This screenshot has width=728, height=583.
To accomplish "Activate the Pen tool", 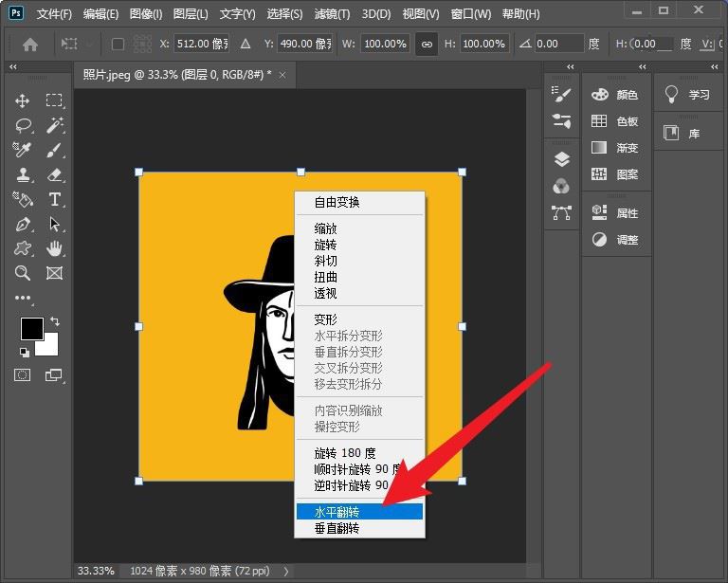I will click(23, 225).
